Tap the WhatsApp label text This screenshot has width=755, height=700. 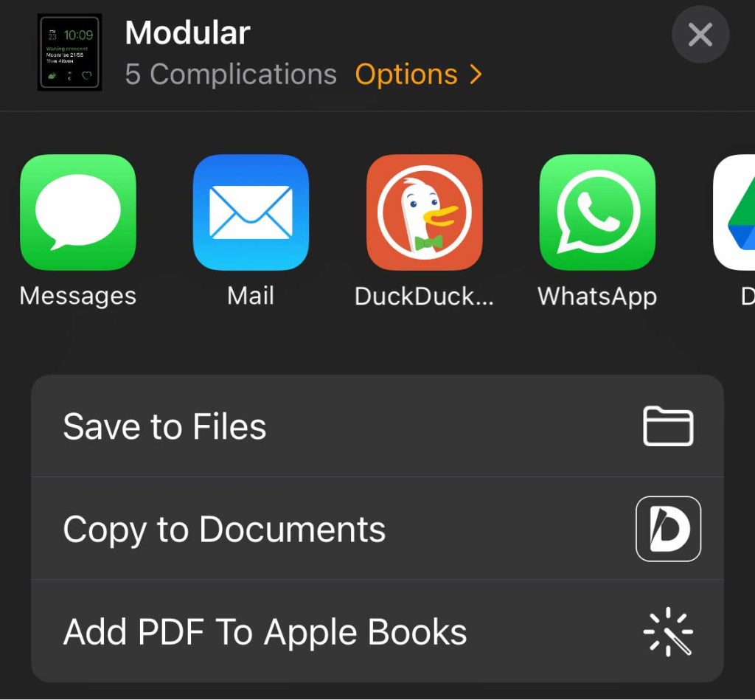coord(597,297)
